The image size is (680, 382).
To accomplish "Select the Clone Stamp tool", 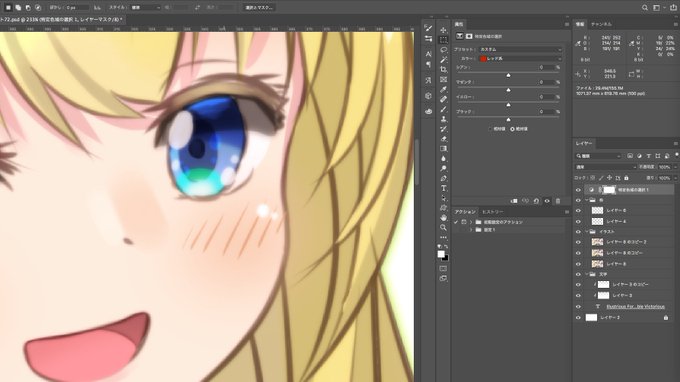I will (443, 119).
